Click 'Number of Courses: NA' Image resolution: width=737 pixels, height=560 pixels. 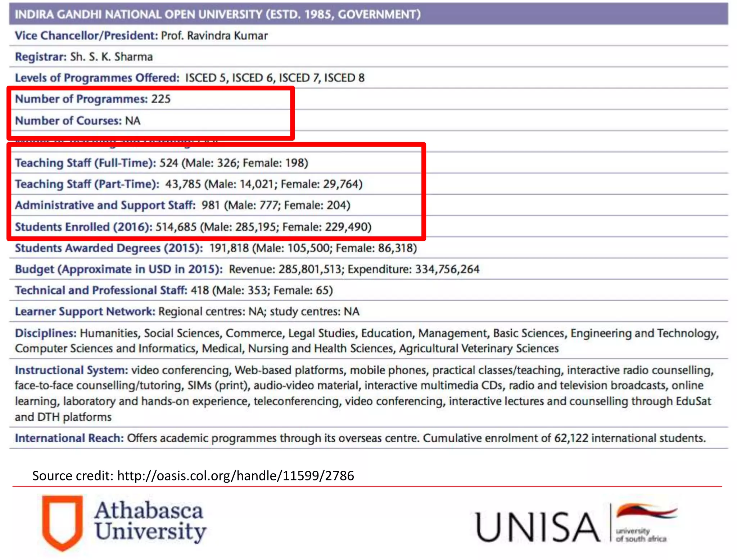coord(78,121)
